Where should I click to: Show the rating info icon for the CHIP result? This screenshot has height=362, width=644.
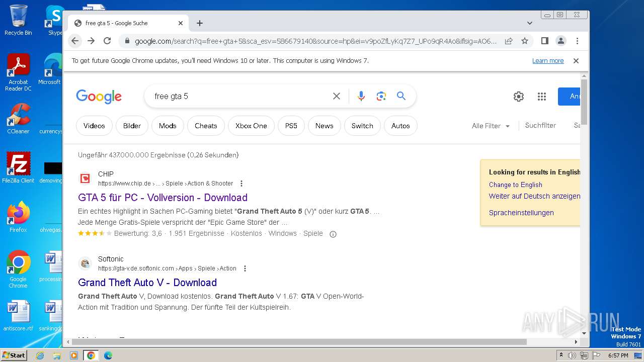click(x=333, y=234)
